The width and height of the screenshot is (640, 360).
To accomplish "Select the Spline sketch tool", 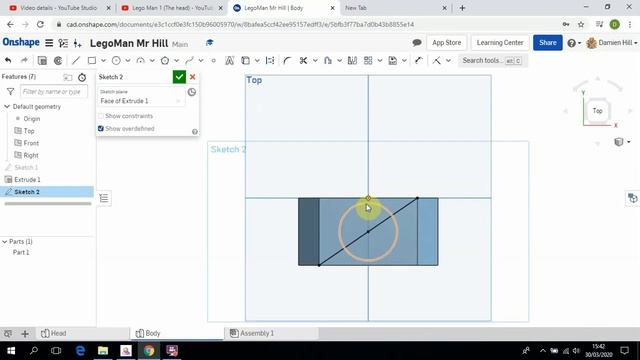I will tap(189, 60).
